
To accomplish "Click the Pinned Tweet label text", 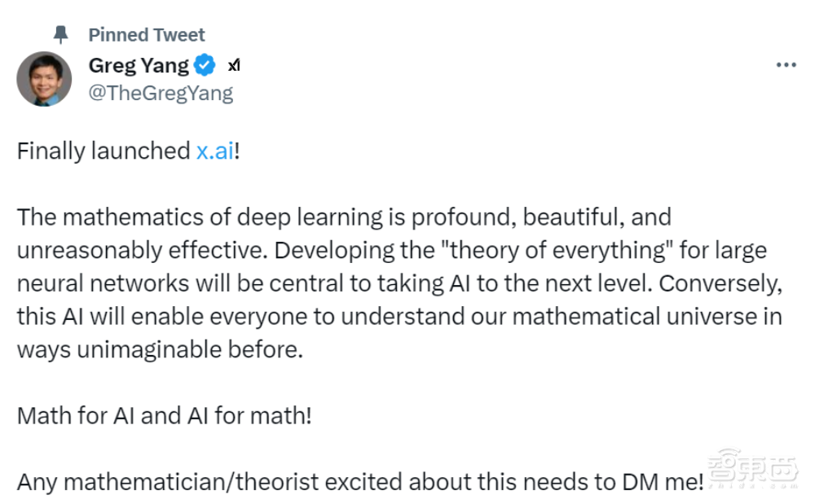I will pyautogui.click(x=147, y=34).
